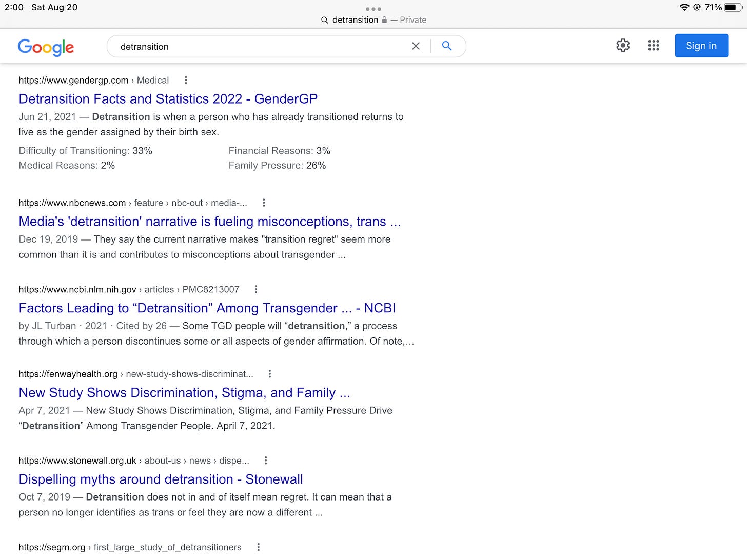Click the 'Cited by 26' text
The width and height of the screenshot is (747, 560).
tap(142, 326)
